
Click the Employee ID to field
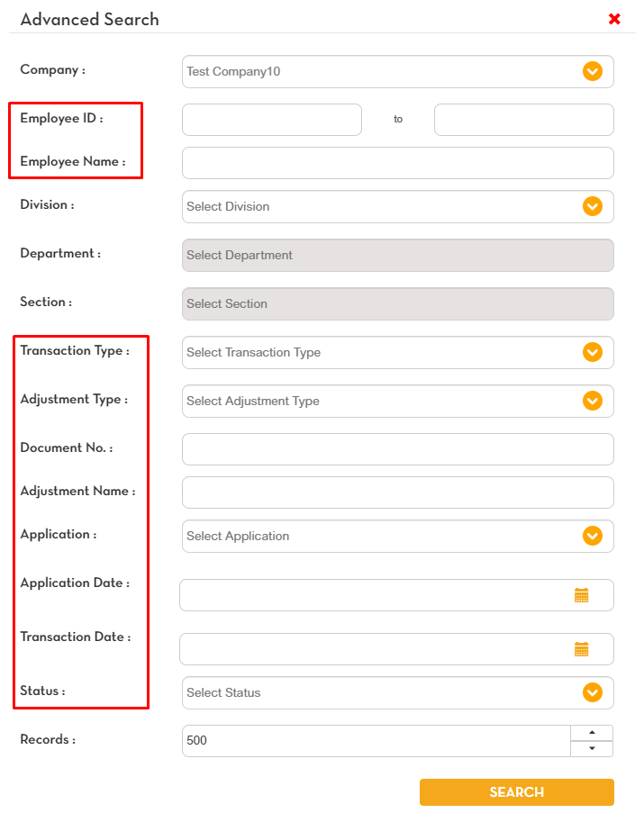pos(523,120)
